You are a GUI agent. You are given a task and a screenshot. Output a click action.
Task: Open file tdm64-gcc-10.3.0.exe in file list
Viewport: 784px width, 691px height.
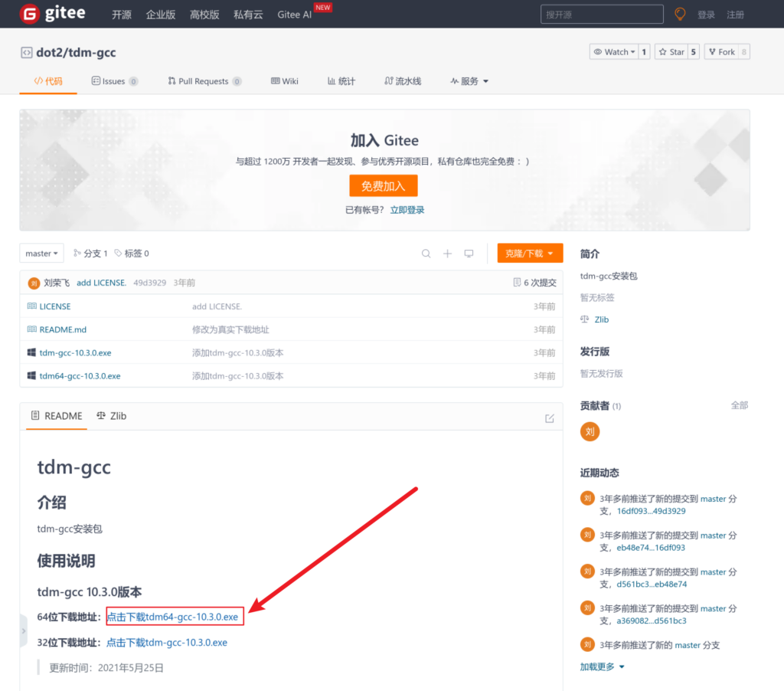pyautogui.click(x=80, y=376)
